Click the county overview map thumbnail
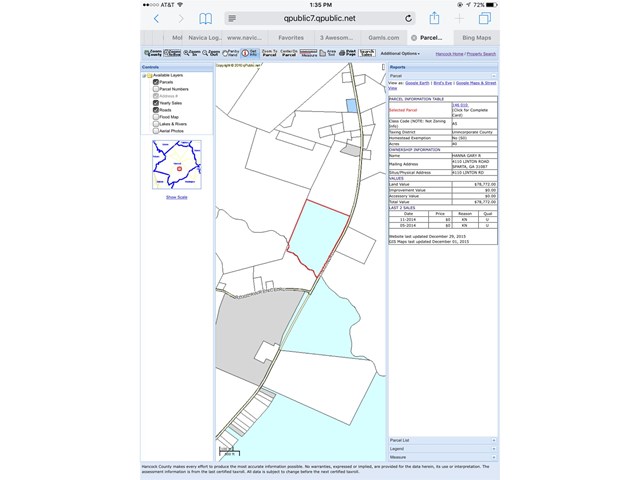 177,164
